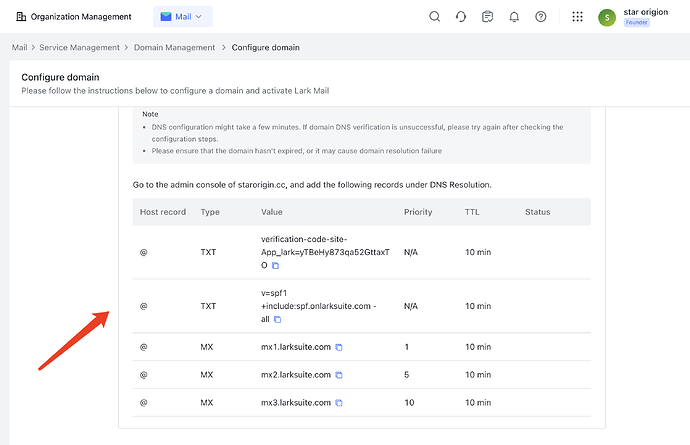Copy the SPF TXT record value
The image size is (690, 445).
pos(277,319)
